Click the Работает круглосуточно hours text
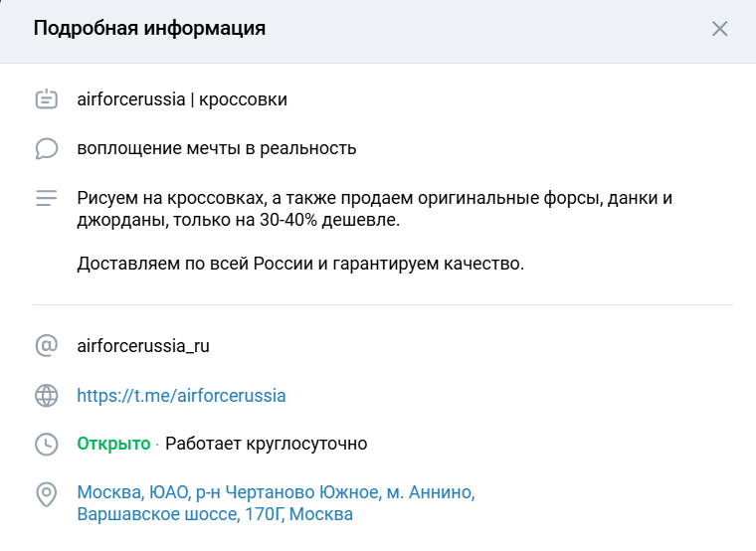Screen dimensions: 756x551 [267, 444]
